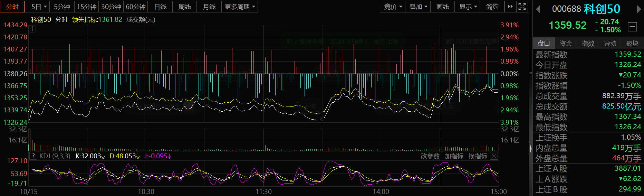Click the 上证A股 value 3887.01

[628, 168]
